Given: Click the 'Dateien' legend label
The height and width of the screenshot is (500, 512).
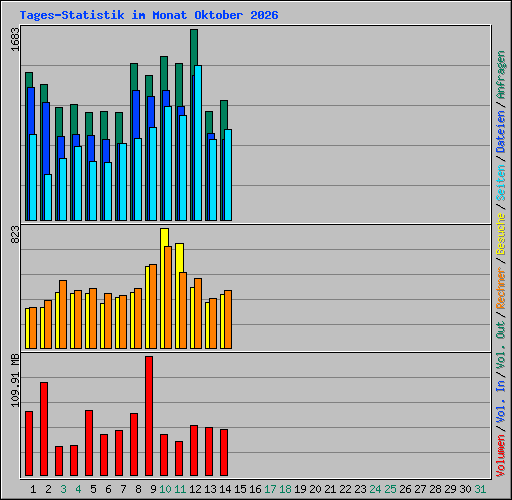Looking at the screenshot, I should pos(501,132).
